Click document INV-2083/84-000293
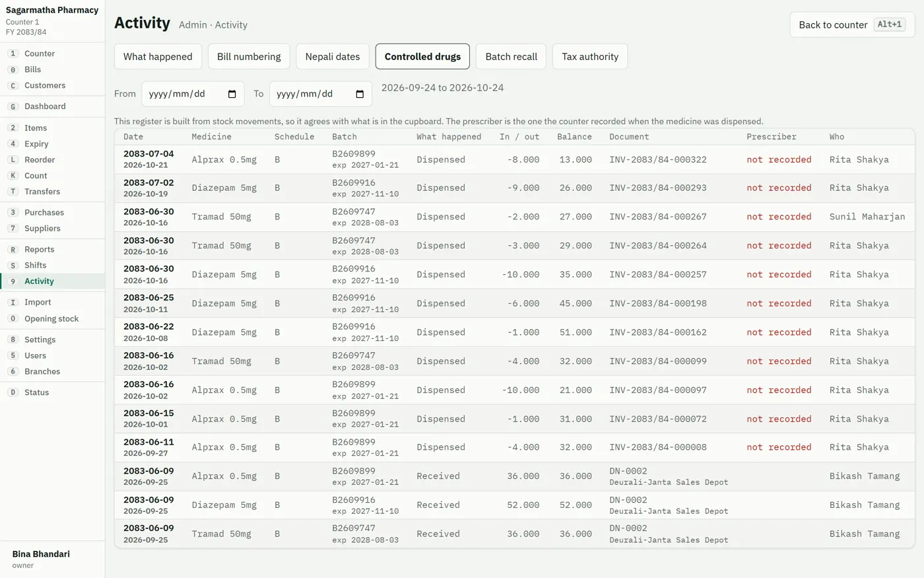Screen dimensions: 924x578 [658, 188]
